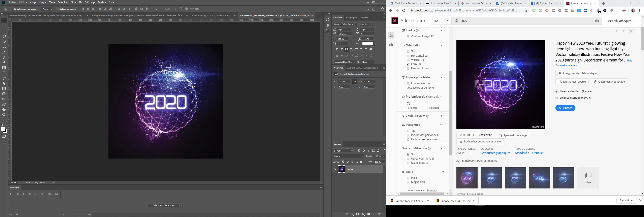
Task: Click the Télécharger l'aperçu button
Action: (x=572, y=82)
